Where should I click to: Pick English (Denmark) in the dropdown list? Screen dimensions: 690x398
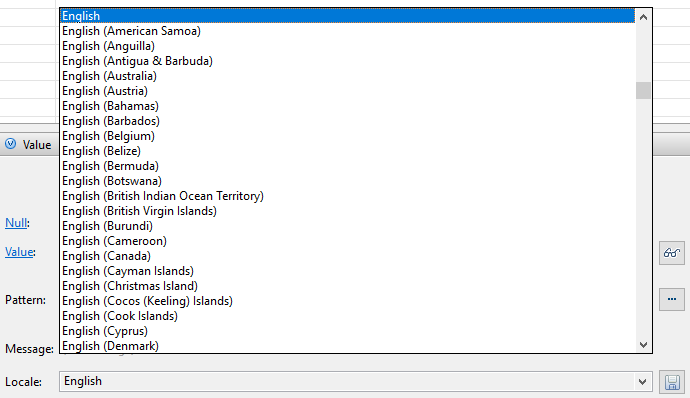coord(347,346)
